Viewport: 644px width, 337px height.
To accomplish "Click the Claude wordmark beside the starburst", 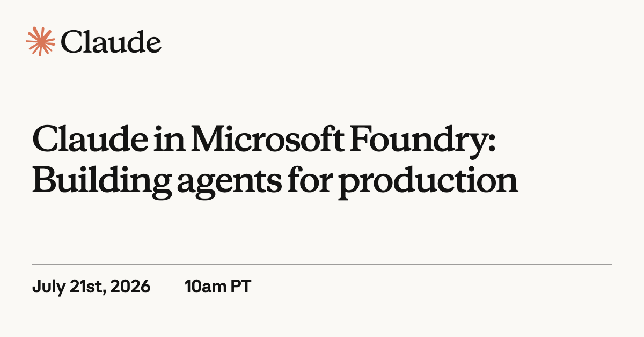I will click(x=111, y=42).
